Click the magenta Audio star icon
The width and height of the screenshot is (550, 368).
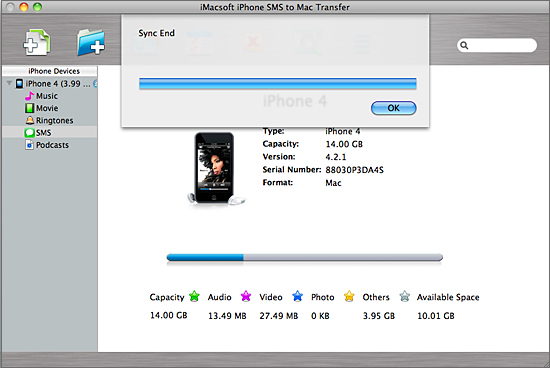point(246,296)
